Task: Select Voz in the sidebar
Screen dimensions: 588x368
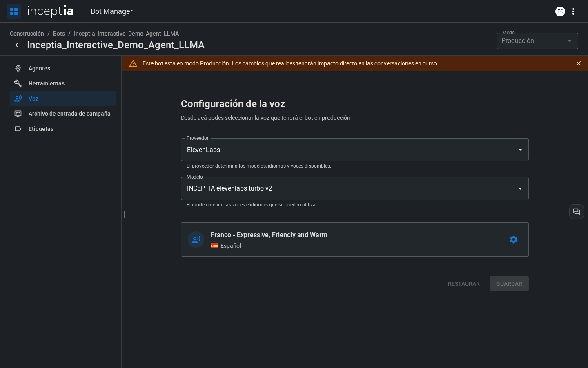Action: 63,99
